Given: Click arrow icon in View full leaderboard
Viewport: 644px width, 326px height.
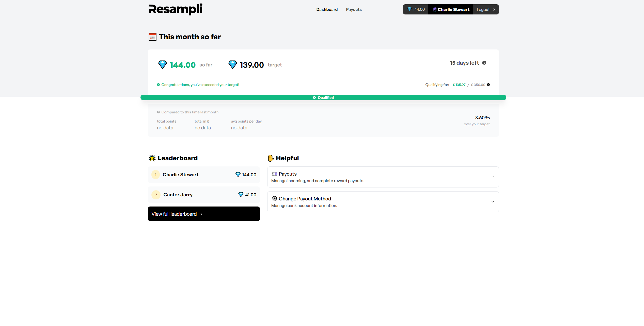Looking at the screenshot, I should point(201,214).
